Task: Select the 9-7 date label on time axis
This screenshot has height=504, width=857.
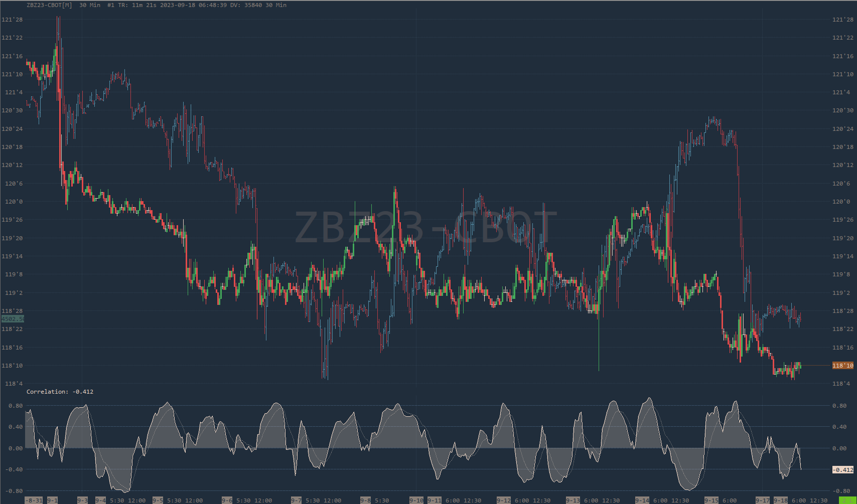Action: click(x=296, y=500)
